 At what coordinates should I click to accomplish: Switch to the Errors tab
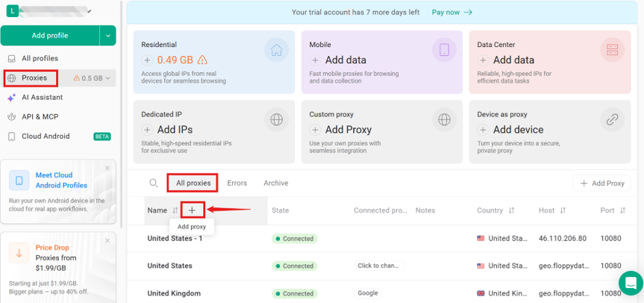237,183
